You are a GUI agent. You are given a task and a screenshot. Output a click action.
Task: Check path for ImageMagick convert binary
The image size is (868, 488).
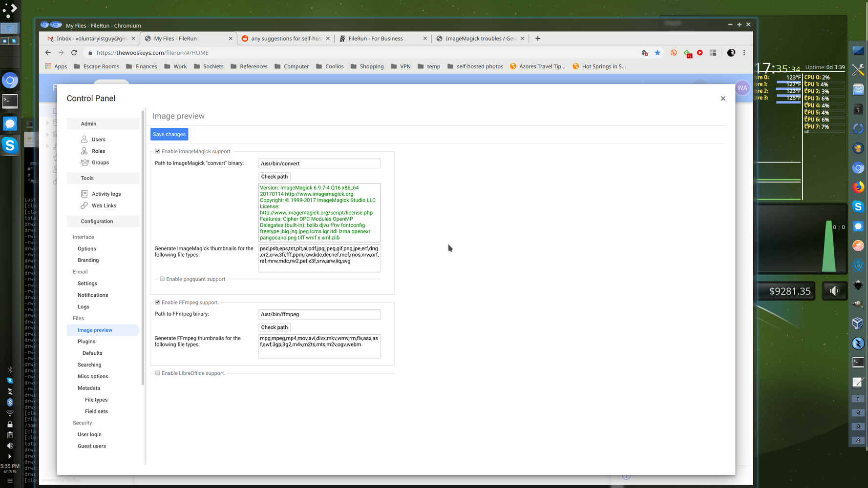coord(275,177)
